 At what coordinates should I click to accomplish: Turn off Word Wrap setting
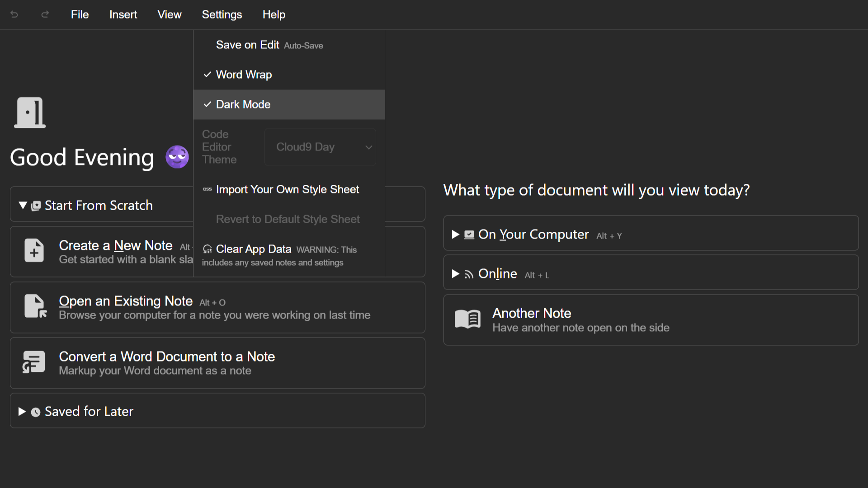(244, 75)
